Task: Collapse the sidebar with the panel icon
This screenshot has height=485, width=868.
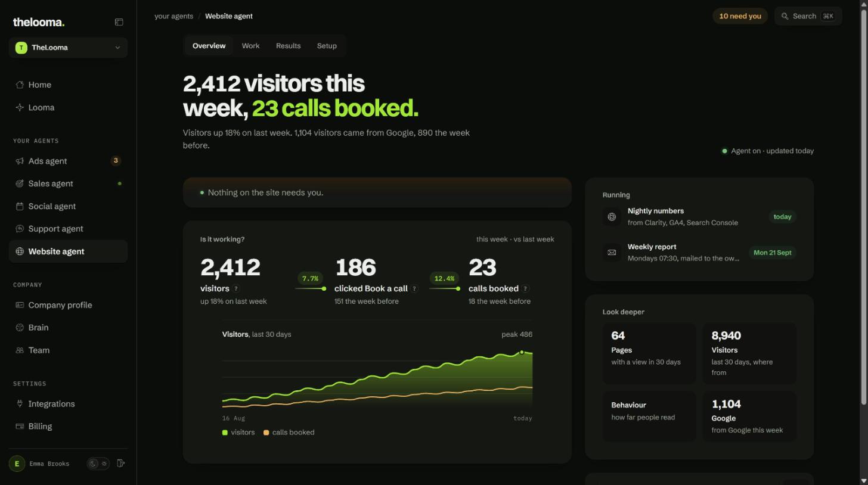Action: click(x=119, y=22)
